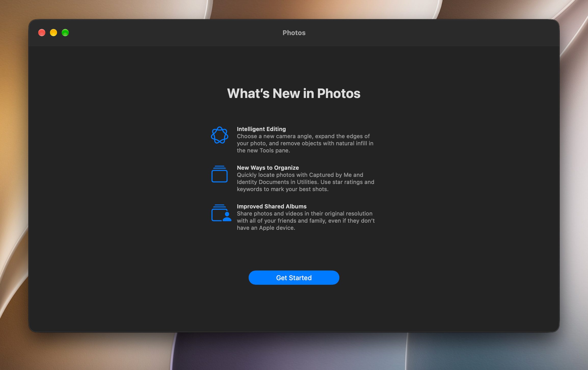Viewport: 588px width, 370px height.
Task: Click the Intelligent Editing sparkle icon
Action: [220, 135]
